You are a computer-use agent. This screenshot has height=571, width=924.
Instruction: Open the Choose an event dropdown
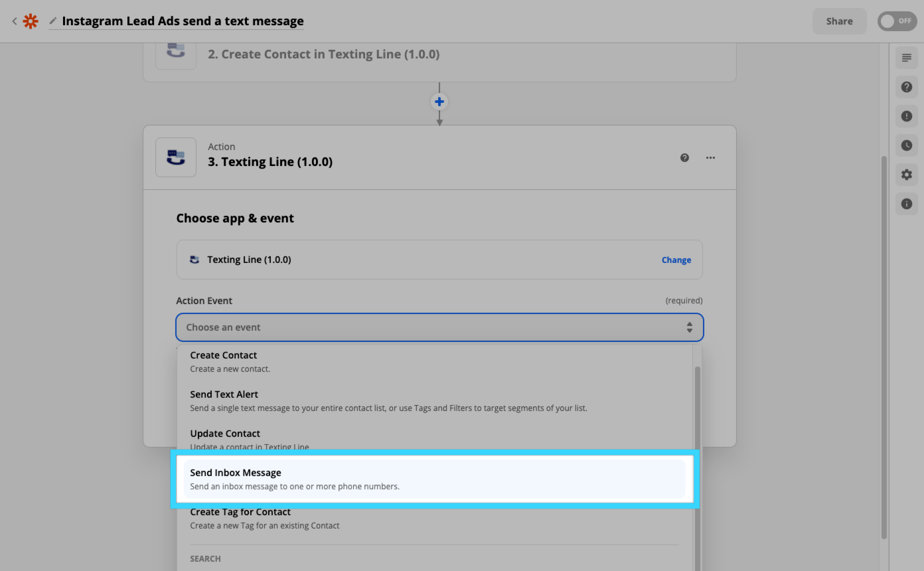(439, 327)
